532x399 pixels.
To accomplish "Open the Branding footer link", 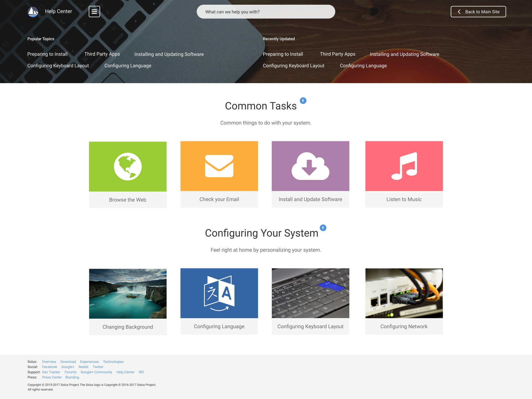I will click(x=72, y=377).
